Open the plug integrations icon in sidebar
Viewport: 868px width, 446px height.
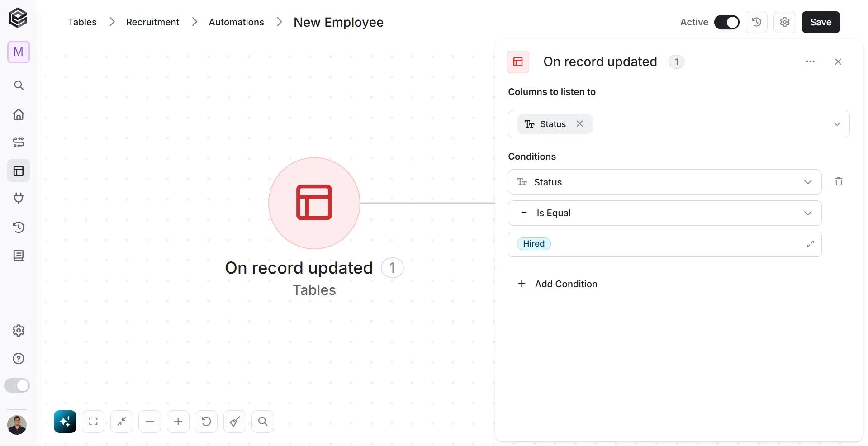(19, 199)
